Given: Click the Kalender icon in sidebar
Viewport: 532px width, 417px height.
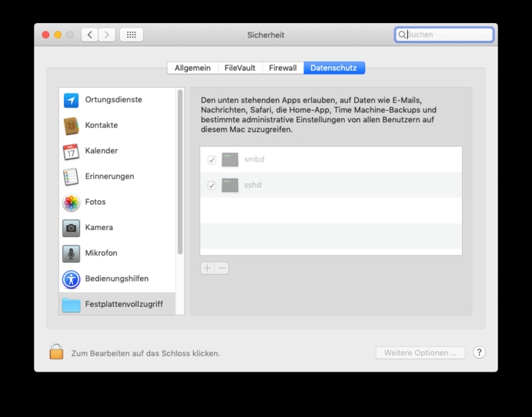Looking at the screenshot, I should pos(71,151).
